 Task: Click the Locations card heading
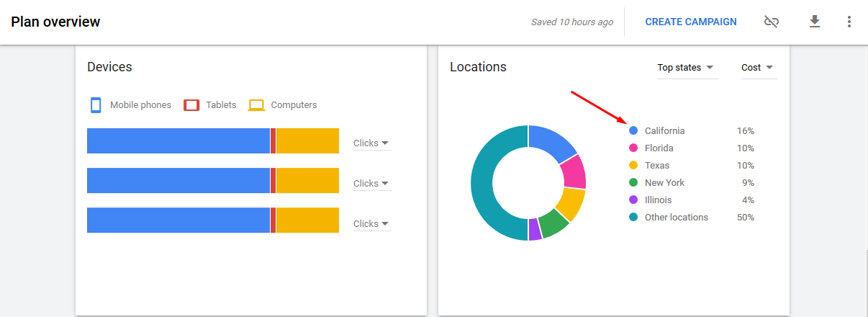coord(478,67)
